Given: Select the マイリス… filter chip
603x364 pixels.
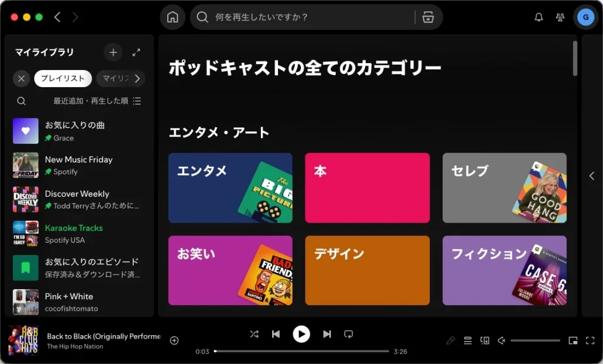Looking at the screenshot, I should click(x=116, y=78).
